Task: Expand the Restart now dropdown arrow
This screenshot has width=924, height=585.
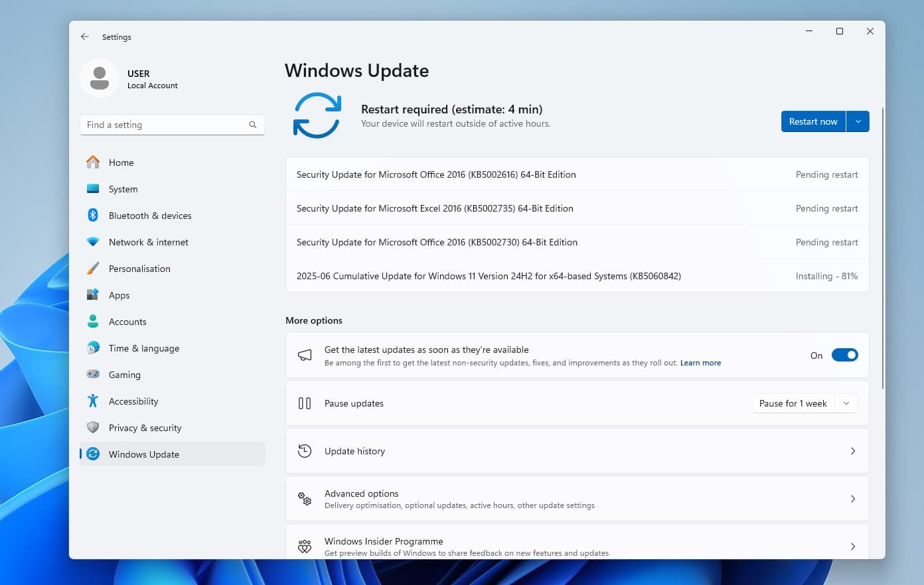Action: pyautogui.click(x=858, y=121)
